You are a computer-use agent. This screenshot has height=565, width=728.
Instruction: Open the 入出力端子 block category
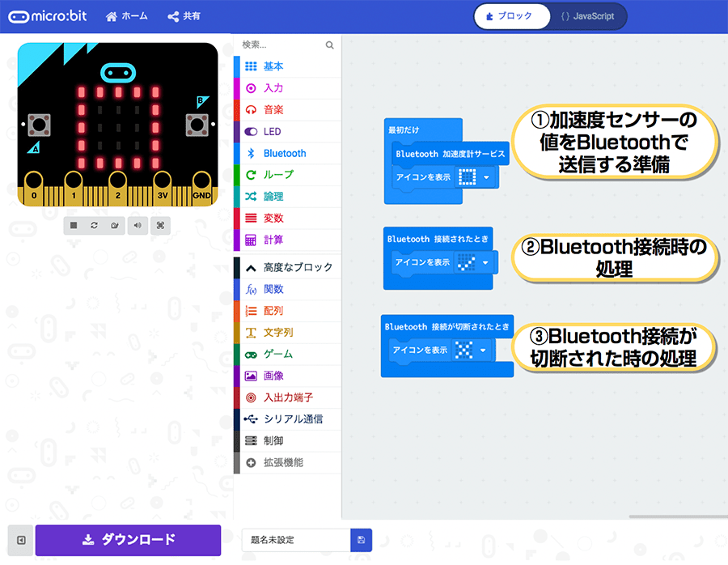coord(287,397)
